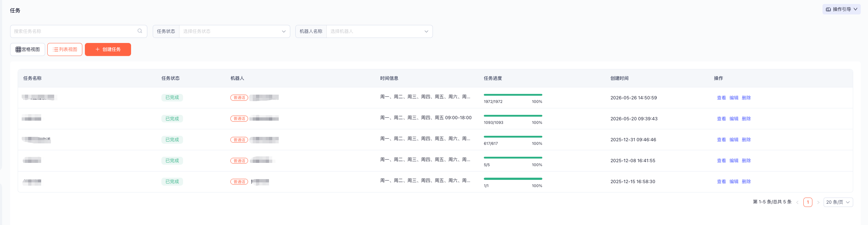Open the 20 条/页 page size dropdown
868x225 pixels.
click(838, 202)
